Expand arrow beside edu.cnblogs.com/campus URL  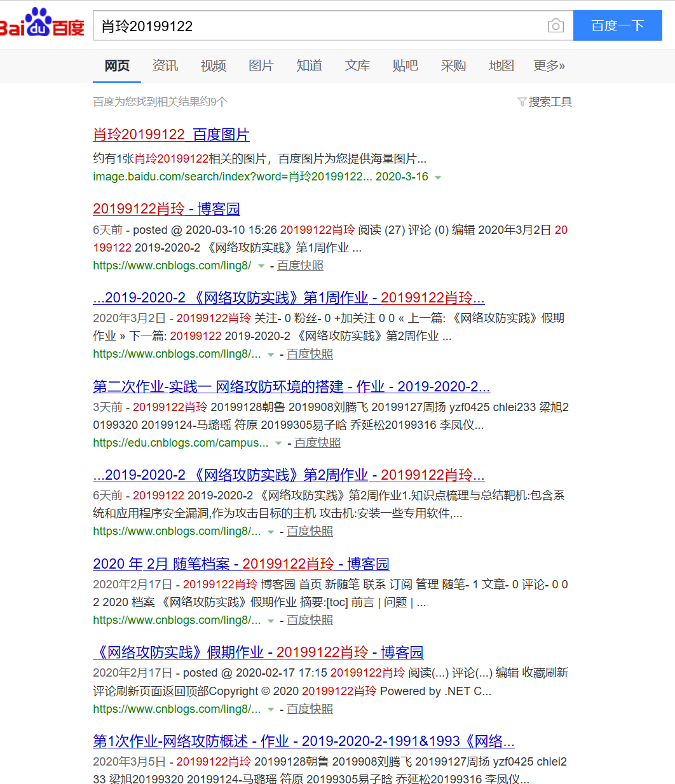click(x=278, y=443)
